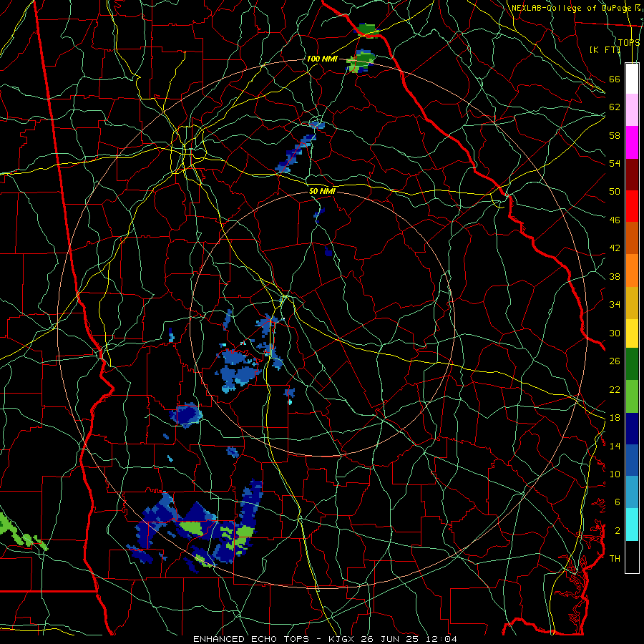Click the "2" legend value
Screen dimensions: 644x644
point(618,531)
